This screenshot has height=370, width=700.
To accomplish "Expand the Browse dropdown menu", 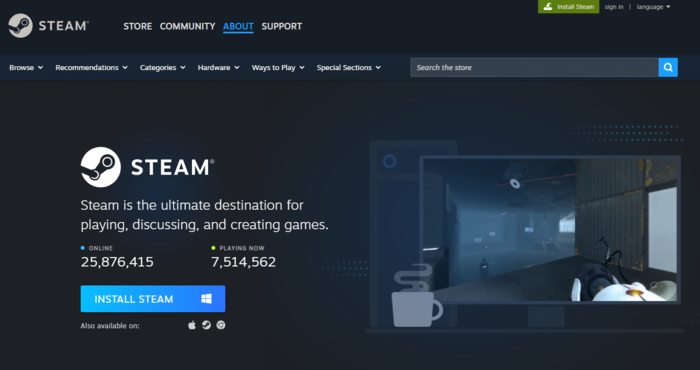I will pos(26,67).
